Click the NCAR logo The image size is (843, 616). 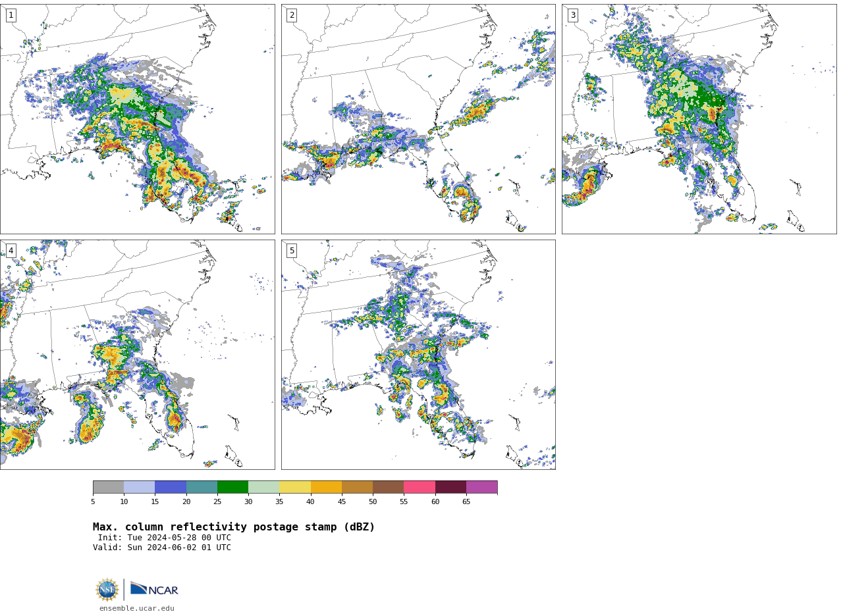pyautogui.click(x=154, y=589)
